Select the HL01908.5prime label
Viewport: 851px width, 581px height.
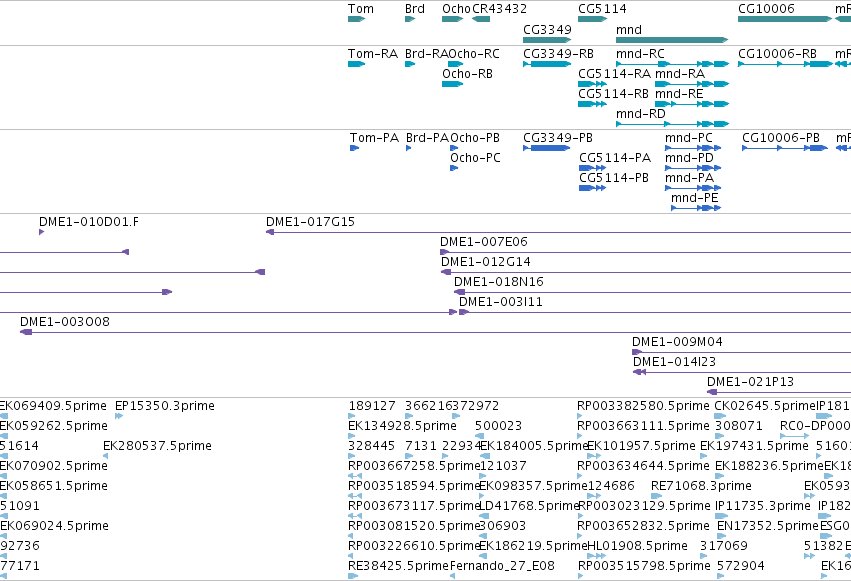coord(637,546)
